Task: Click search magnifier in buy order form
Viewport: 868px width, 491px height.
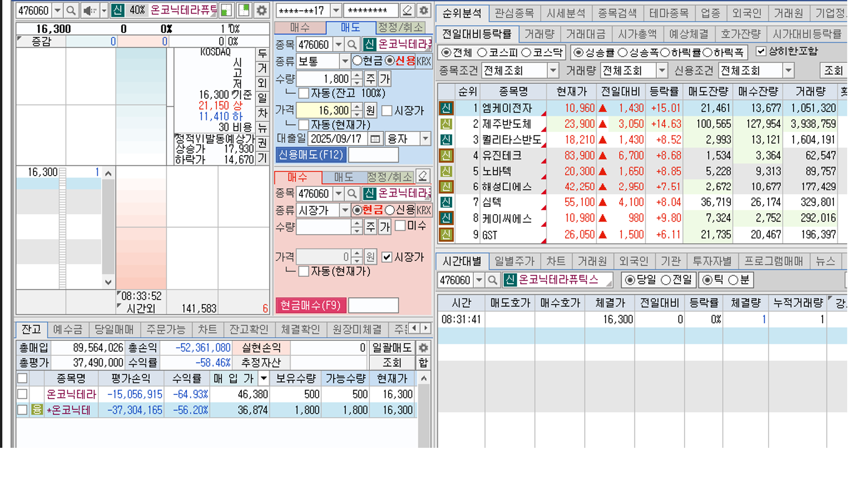Action: (x=352, y=194)
